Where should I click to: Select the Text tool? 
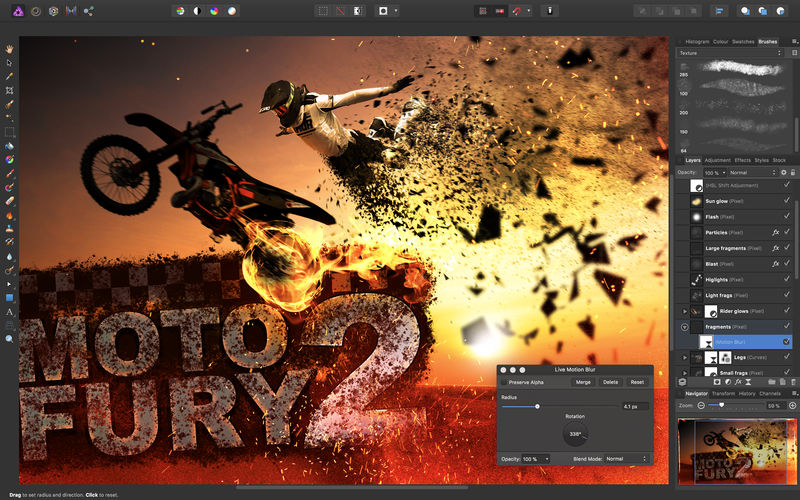[x=9, y=312]
